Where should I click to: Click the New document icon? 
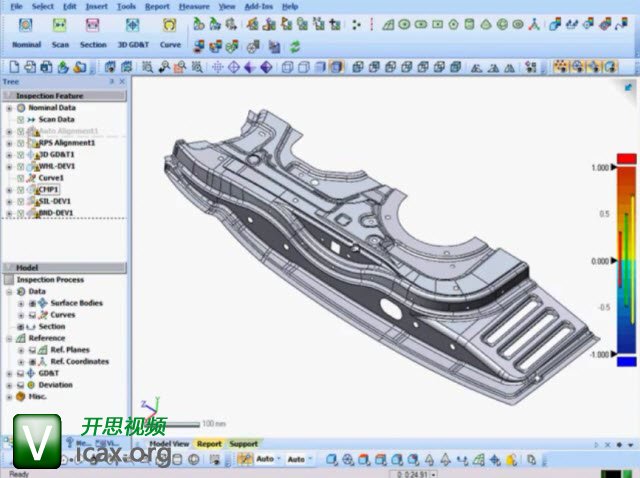pyautogui.click(x=14, y=67)
